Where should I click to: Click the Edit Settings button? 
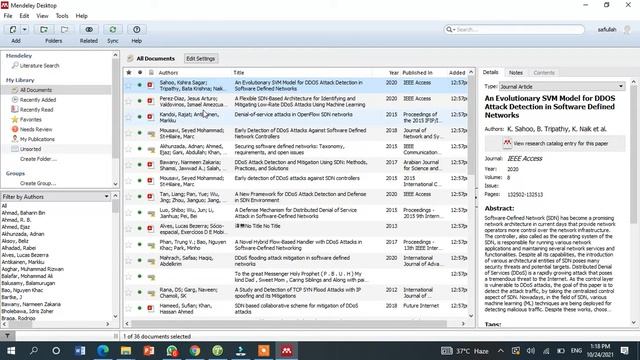[x=200, y=59]
